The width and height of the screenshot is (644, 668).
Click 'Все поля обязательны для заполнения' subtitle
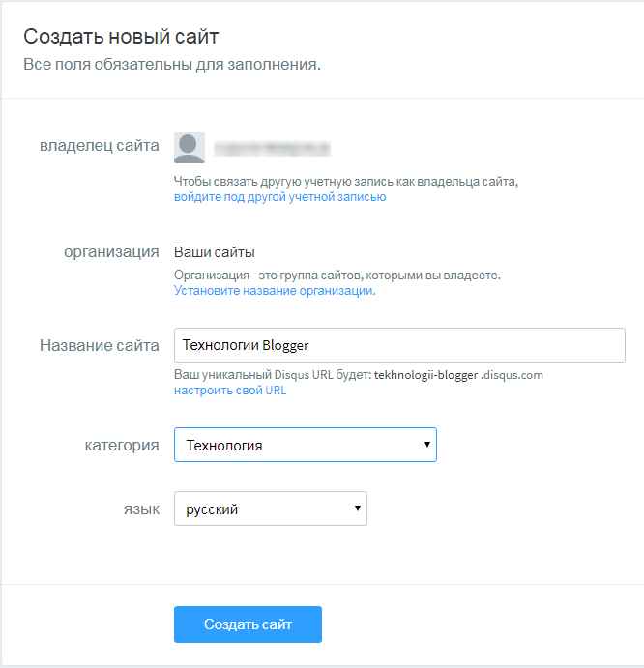tap(171, 66)
